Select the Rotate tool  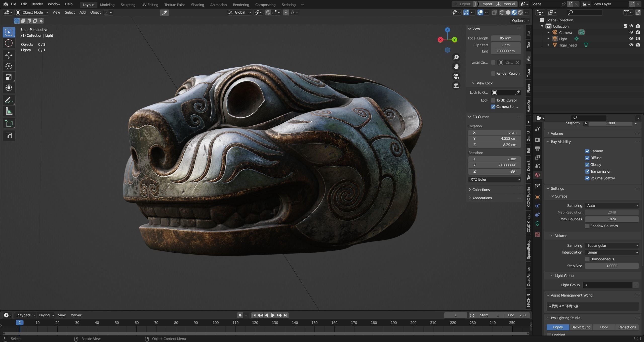[x=9, y=66]
